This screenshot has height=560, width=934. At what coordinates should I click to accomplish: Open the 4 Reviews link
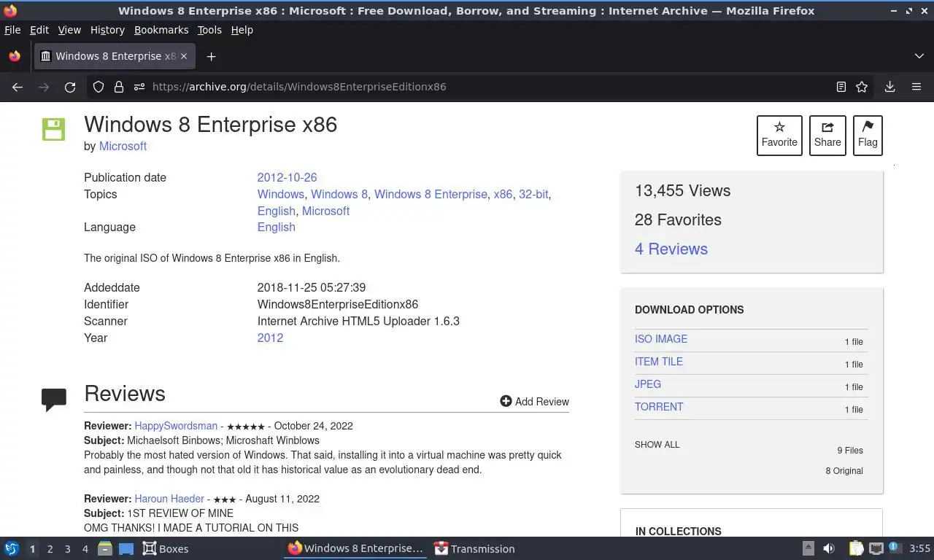[x=671, y=249]
